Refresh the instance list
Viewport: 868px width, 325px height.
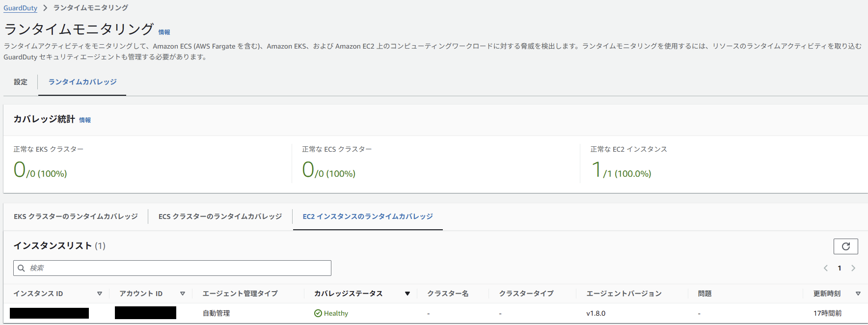(x=845, y=246)
